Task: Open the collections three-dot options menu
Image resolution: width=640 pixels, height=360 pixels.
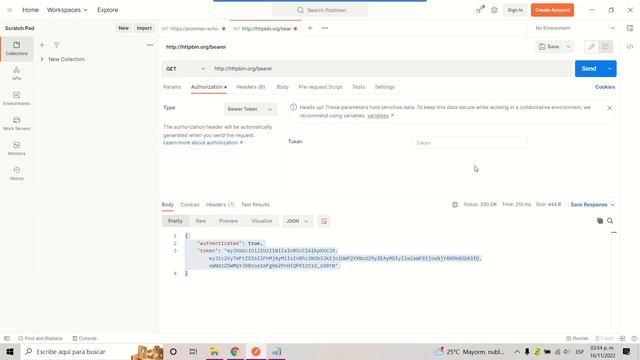Action: [150, 45]
